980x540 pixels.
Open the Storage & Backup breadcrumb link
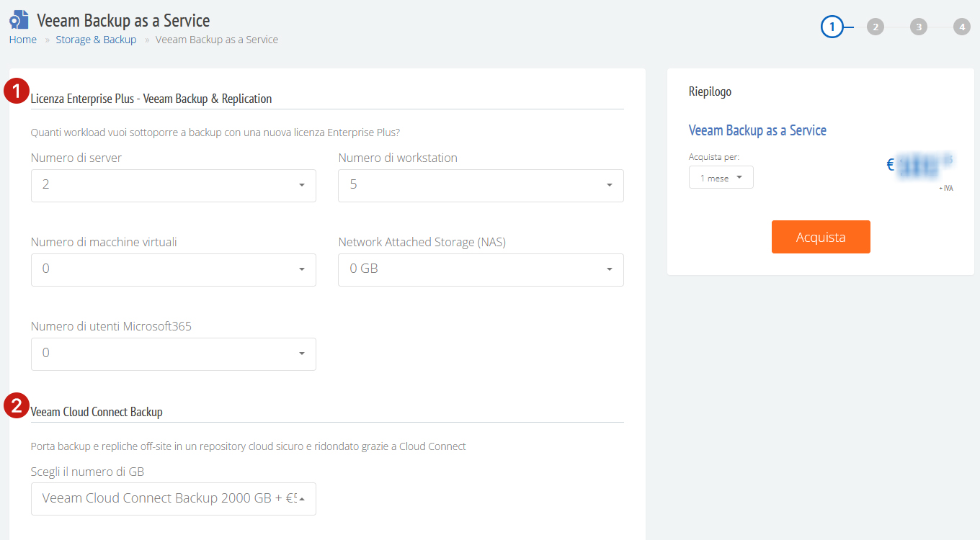[96, 40]
